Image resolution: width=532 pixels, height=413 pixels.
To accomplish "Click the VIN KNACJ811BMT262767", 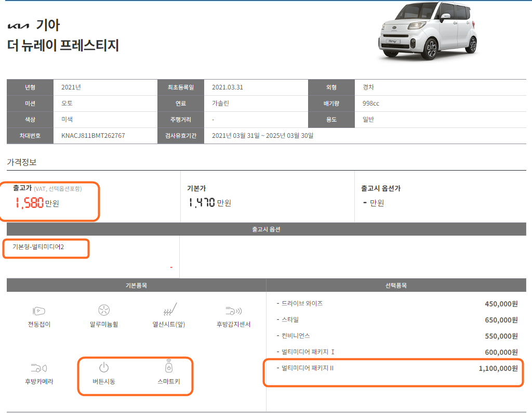I will 93,136.
